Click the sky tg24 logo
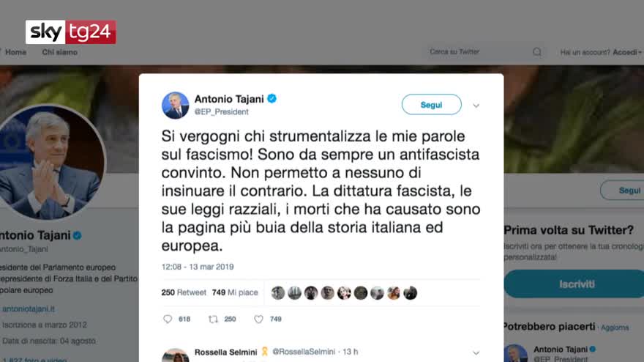Image resolution: width=644 pixels, height=362 pixels. pyautogui.click(x=71, y=32)
